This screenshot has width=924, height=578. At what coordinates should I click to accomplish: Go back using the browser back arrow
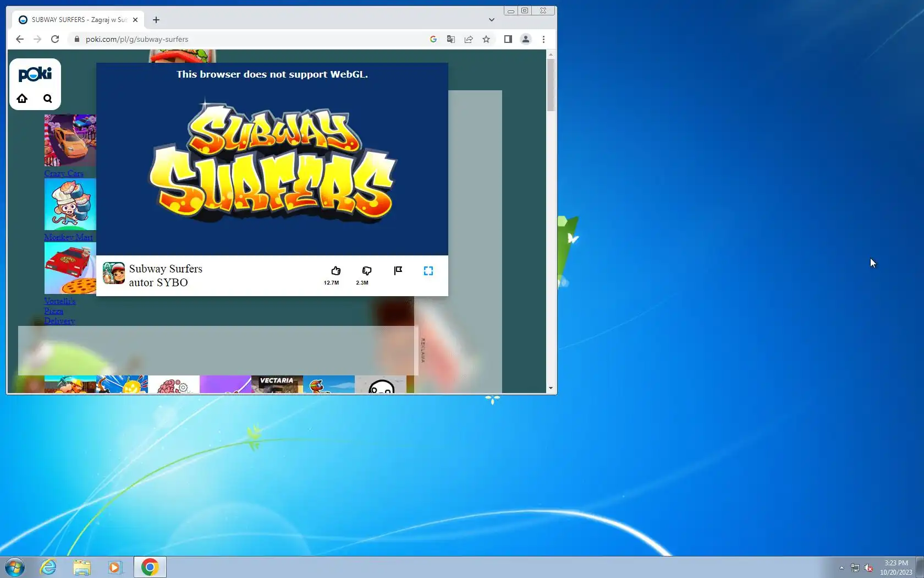(20, 39)
